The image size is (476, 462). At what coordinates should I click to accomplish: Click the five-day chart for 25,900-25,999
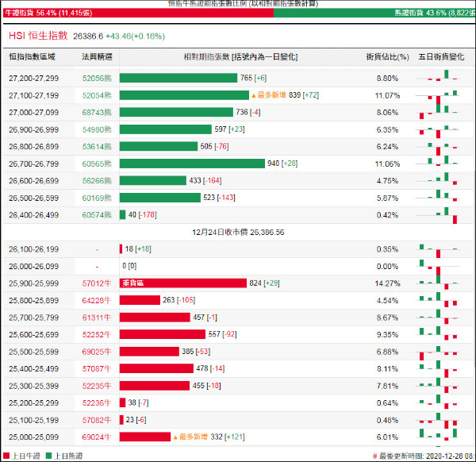point(437,283)
